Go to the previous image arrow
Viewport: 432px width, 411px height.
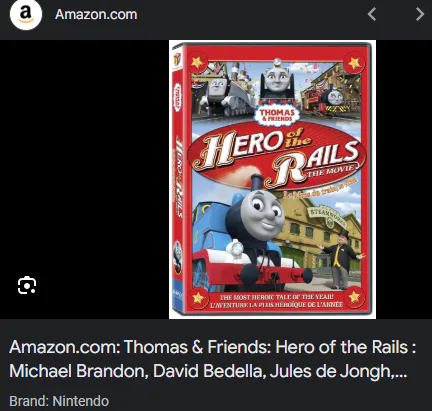372,14
